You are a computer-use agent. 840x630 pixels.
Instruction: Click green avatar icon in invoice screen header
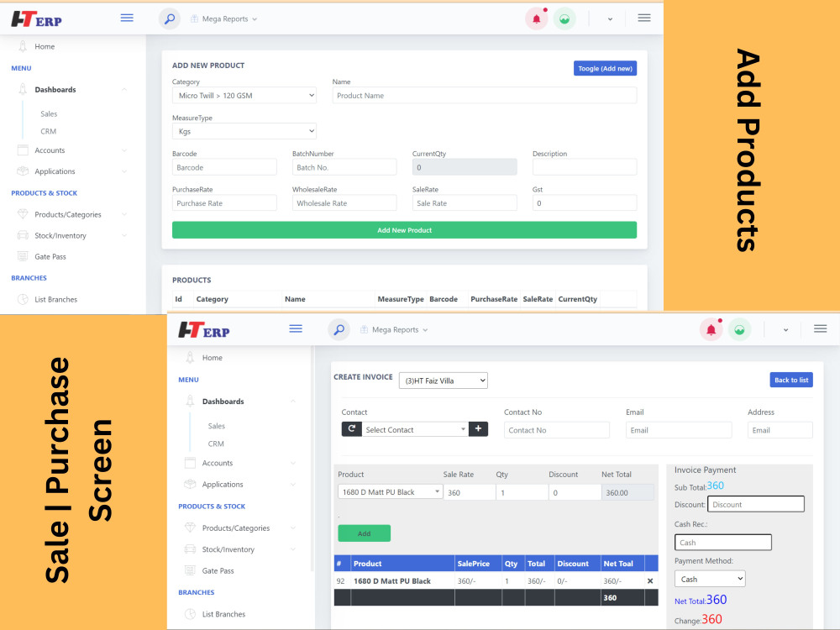(x=739, y=329)
